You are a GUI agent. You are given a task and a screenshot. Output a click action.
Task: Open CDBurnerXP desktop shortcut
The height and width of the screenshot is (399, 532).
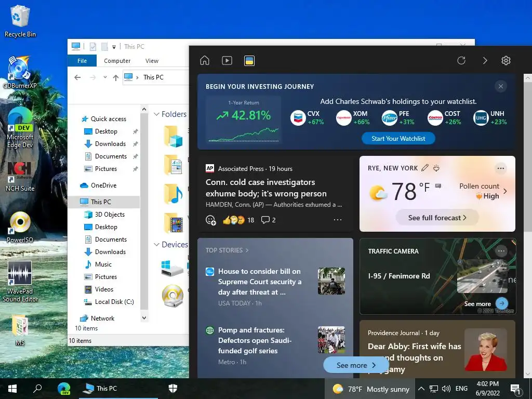pos(20,72)
